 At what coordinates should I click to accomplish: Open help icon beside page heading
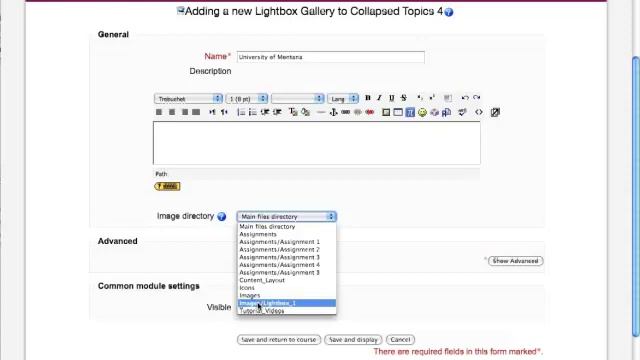(449, 12)
